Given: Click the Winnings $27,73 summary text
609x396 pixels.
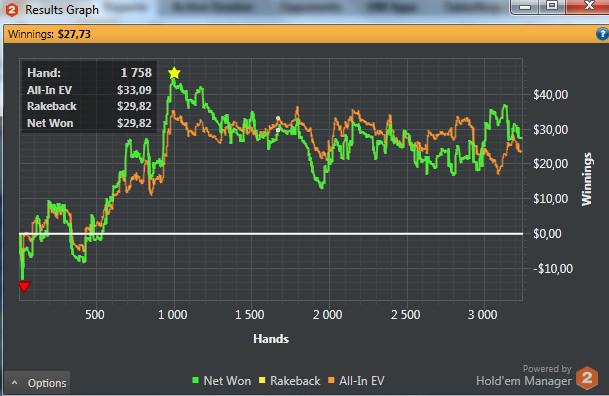Looking at the screenshot, I should [x=49, y=34].
